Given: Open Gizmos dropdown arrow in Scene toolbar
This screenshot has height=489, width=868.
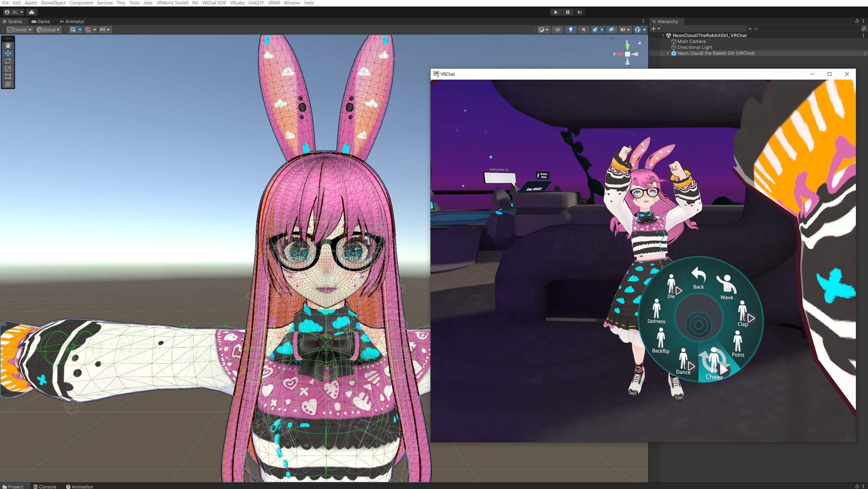Looking at the screenshot, I should pos(644,30).
